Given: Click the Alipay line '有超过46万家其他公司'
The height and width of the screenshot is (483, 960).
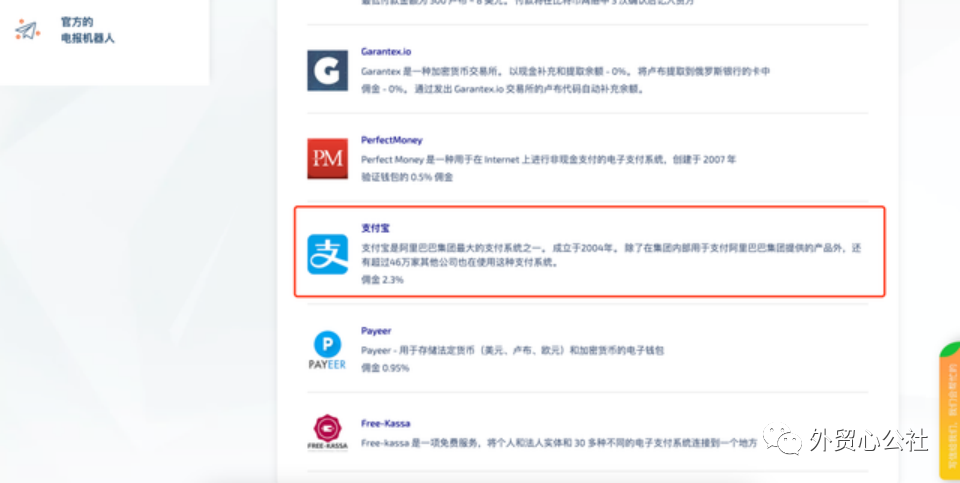Looking at the screenshot, I should (460, 263).
